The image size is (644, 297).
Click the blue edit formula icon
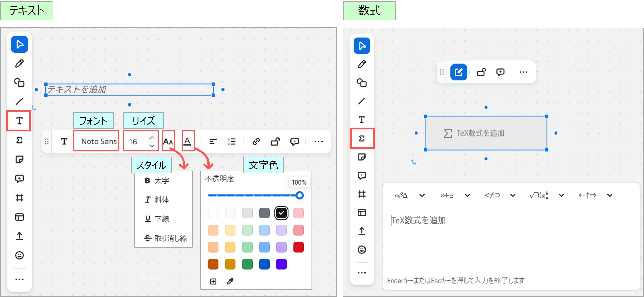coord(458,72)
